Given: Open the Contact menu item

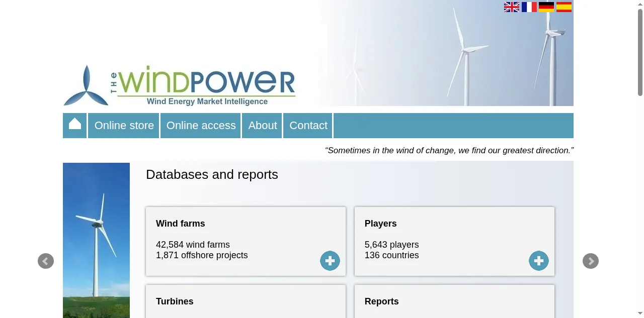Looking at the screenshot, I should (308, 126).
